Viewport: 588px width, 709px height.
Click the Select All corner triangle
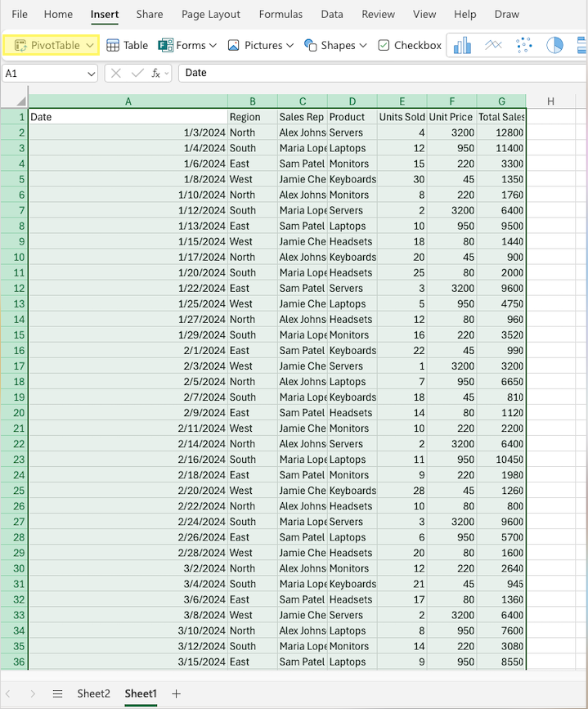tap(20, 101)
